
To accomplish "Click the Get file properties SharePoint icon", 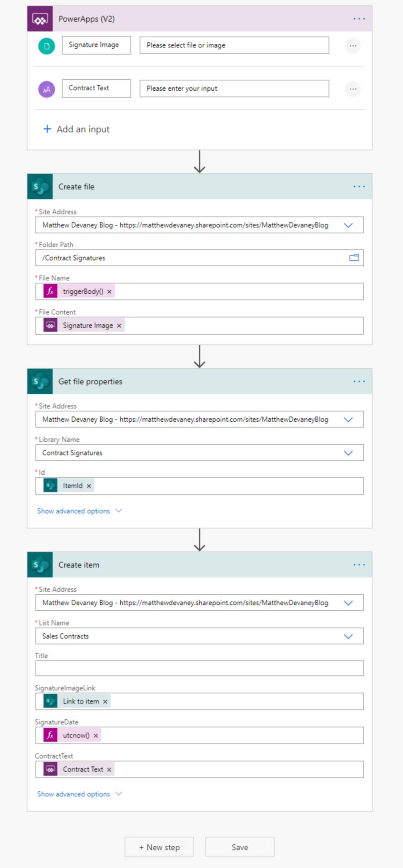I will (x=40, y=381).
